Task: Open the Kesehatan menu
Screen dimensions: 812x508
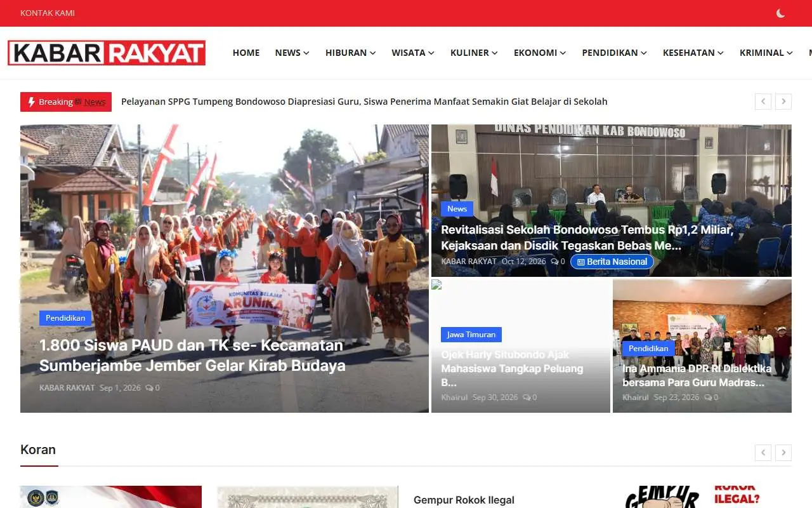Action: [693, 53]
